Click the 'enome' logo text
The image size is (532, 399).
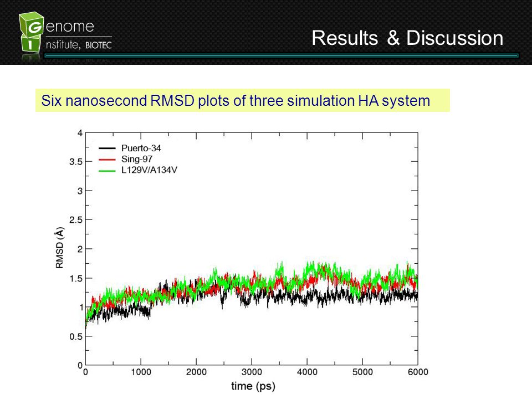point(70,27)
